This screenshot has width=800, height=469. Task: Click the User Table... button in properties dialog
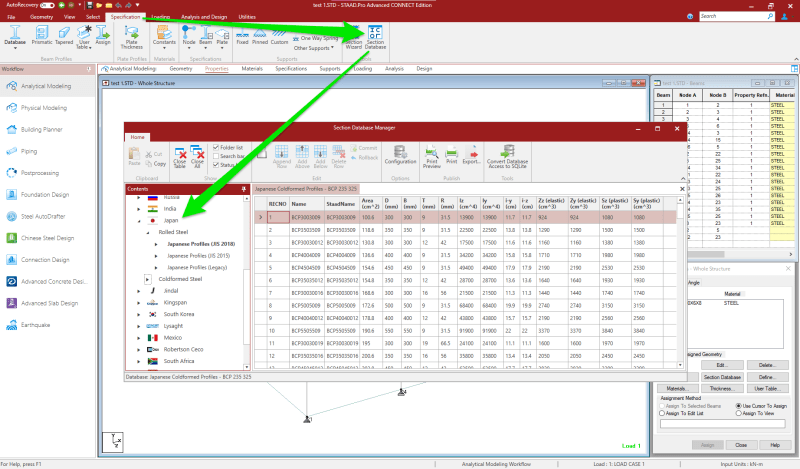tap(767, 389)
